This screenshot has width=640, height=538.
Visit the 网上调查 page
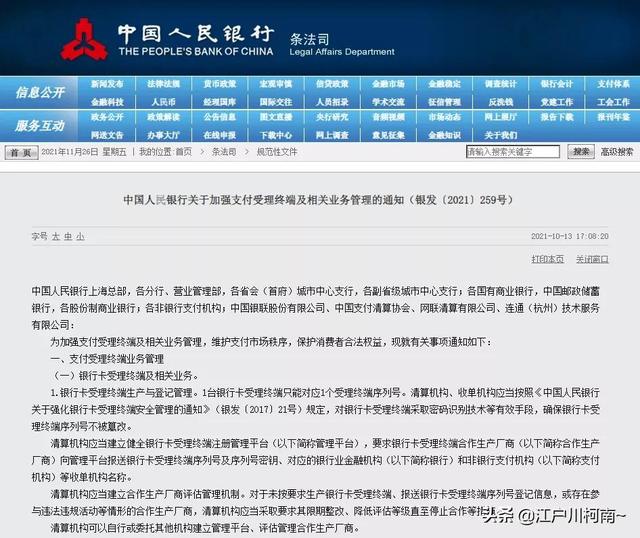(332, 135)
